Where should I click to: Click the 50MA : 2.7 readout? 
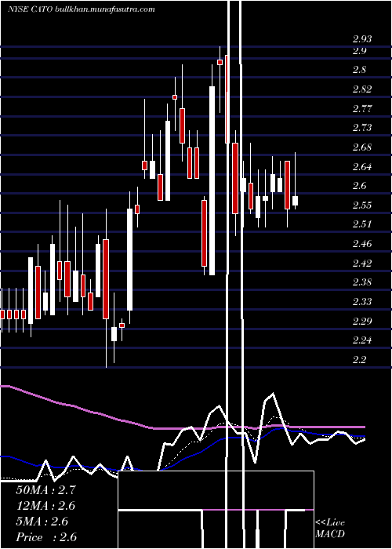45,490
